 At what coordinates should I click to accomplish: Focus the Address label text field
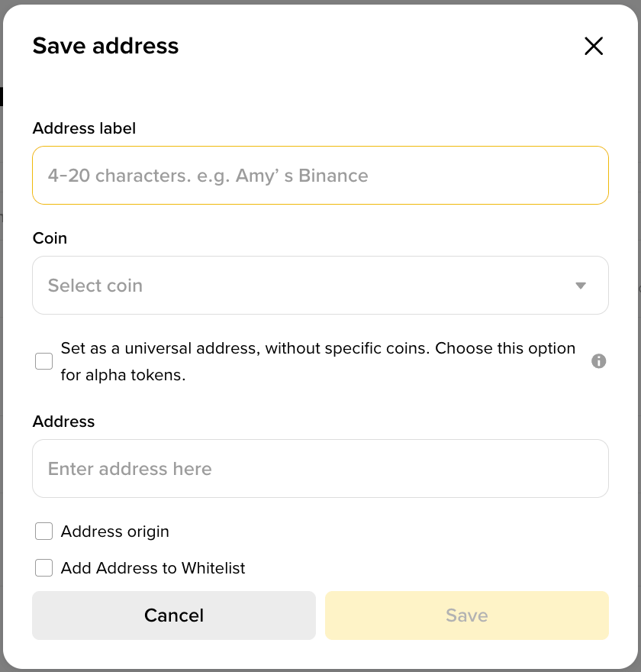[x=320, y=176]
